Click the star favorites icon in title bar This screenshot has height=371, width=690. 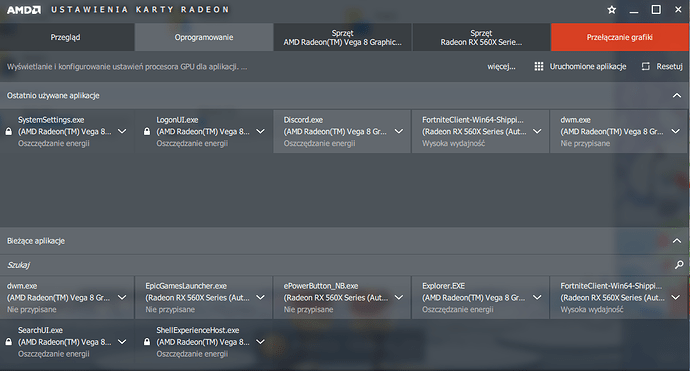[612, 10]
